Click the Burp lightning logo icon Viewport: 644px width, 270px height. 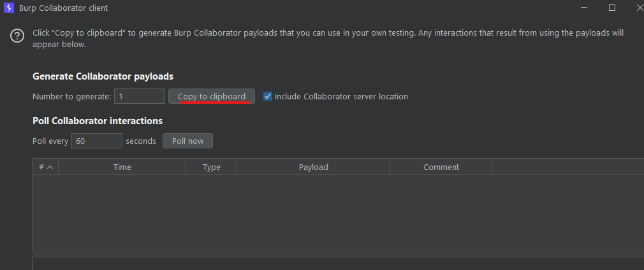click(9, 8)
